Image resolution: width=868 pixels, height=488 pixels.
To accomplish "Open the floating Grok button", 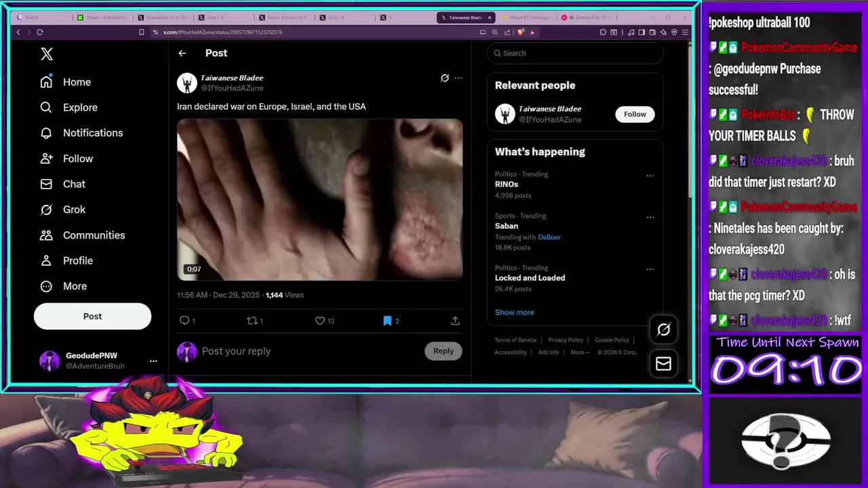I will [663, 329].
